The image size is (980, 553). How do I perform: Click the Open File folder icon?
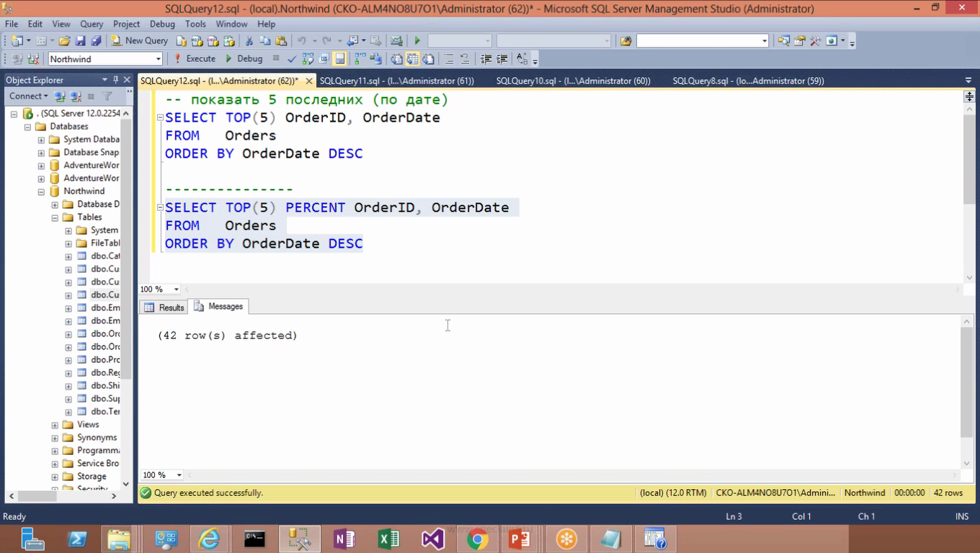tap(65, 41)
